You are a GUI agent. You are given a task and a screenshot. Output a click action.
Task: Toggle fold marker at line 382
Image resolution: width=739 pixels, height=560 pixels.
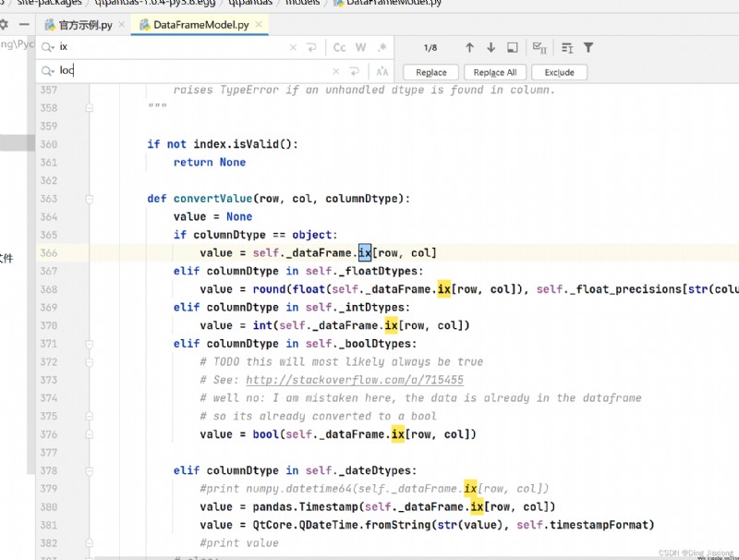click(x=89, y=543)
